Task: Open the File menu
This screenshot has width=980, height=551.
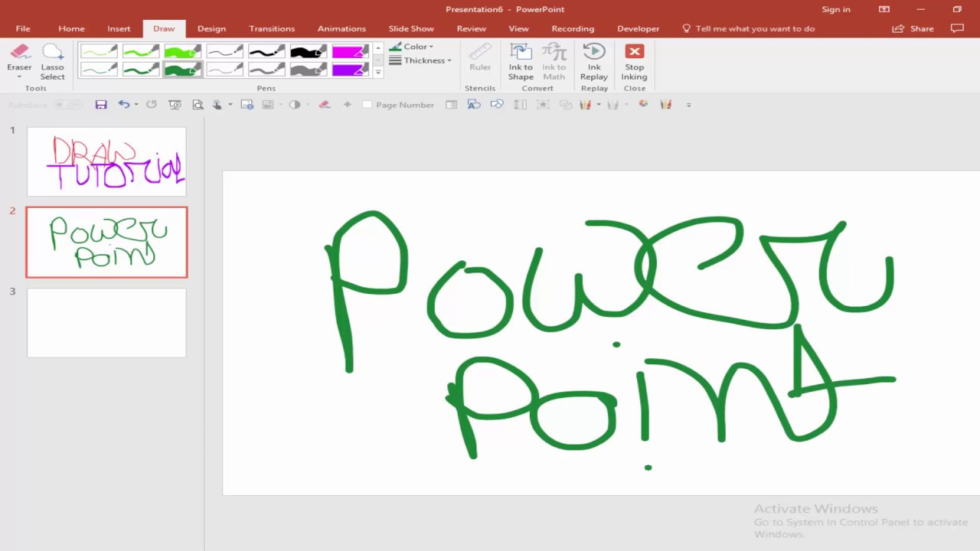Action: coord(23,28)
